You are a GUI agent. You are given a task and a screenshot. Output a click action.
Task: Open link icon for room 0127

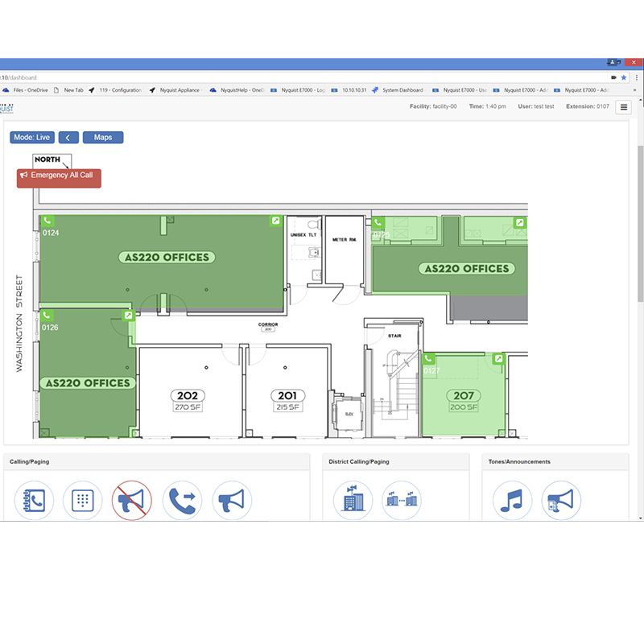click(x=498, y=358)
